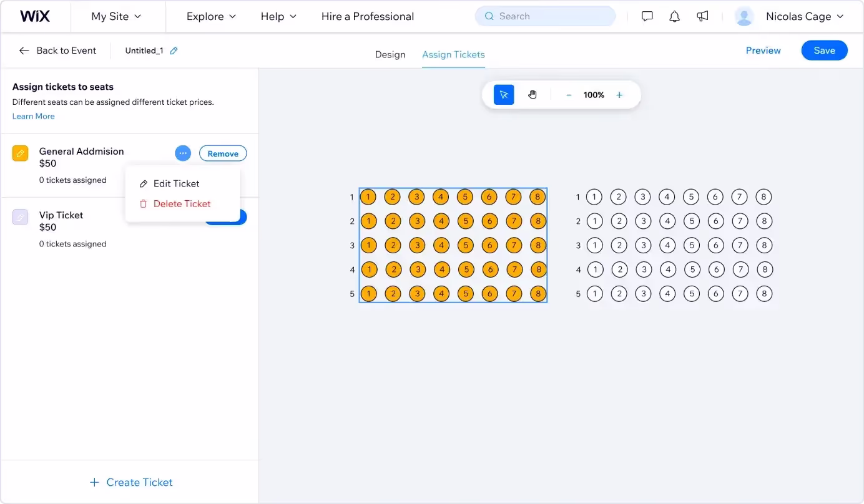Click pencil icon to rename Untitled_1

[174, 51]
